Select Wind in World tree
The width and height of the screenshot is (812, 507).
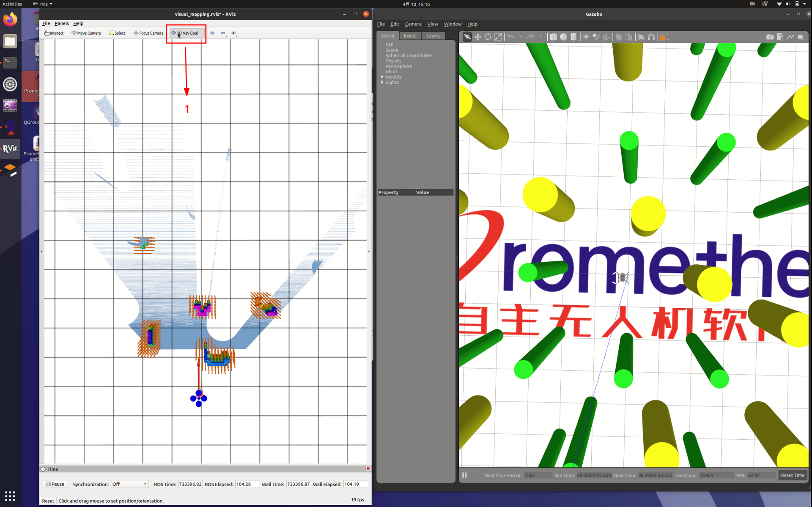click(x=391, y=71)
